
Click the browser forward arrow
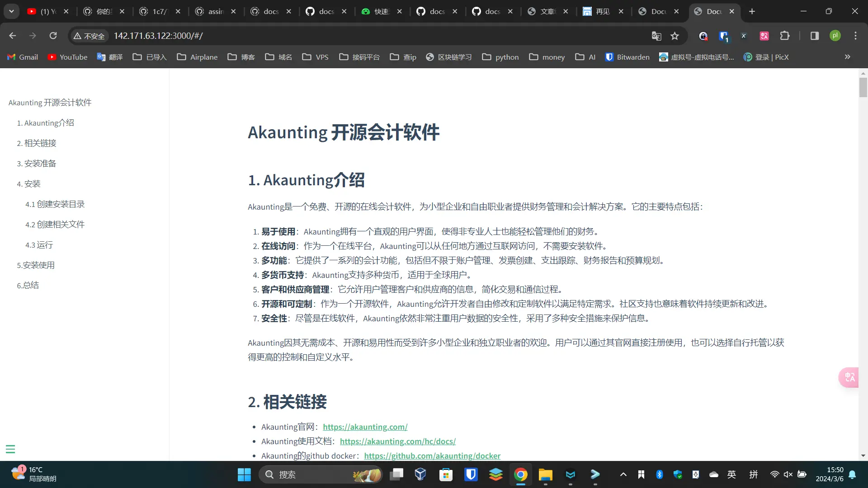pos(33,36)
